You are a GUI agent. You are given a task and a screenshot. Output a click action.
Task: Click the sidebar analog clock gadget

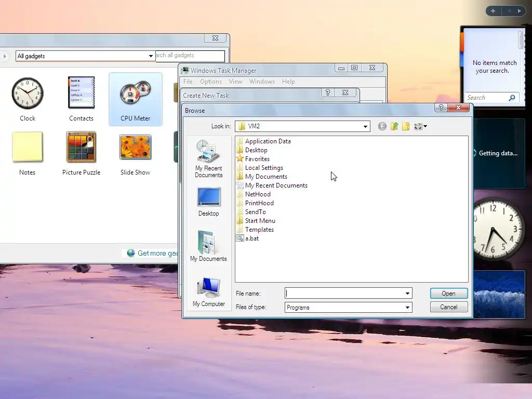point(498,229)
